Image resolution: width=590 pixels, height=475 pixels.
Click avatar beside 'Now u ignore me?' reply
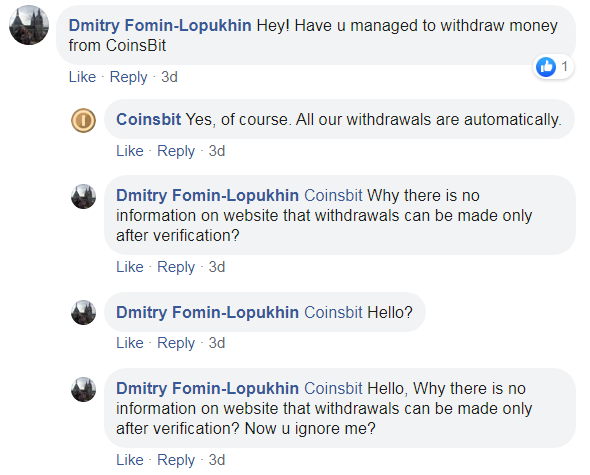84,389
